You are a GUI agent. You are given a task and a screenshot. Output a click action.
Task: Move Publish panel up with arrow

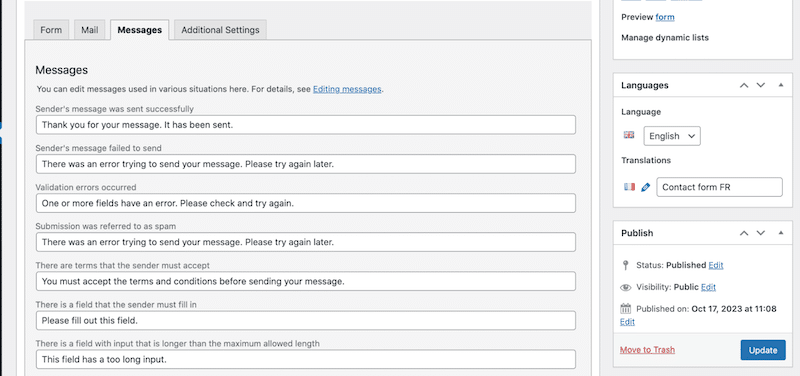(x=744, y=233)
